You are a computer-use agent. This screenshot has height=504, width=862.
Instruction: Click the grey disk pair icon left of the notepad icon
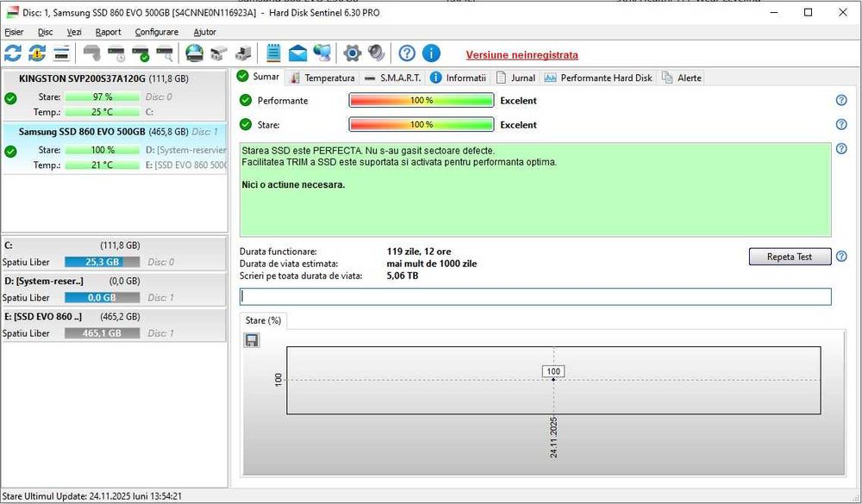[243, 53]
